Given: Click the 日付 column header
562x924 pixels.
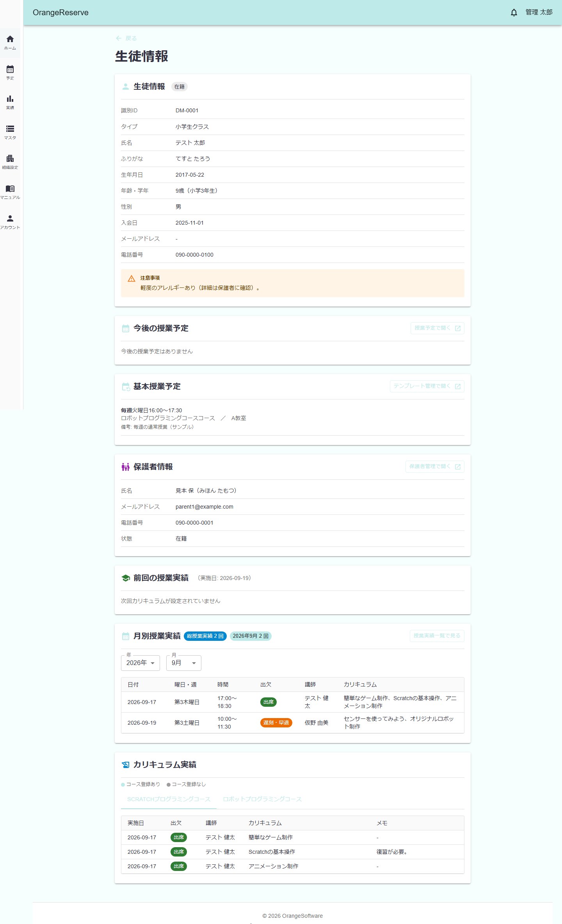Looking at the screenshot, I should (x=133, y=685).
